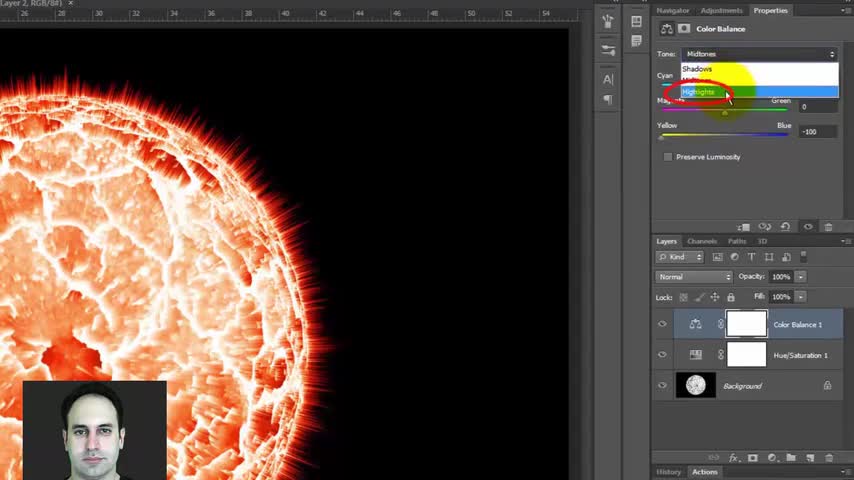Click view previous state icon
This screenshot has width=854, height=480.
(765, 227)
